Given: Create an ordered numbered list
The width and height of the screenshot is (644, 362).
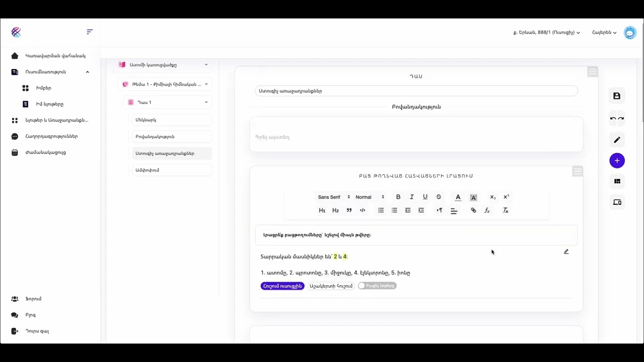Looking at the screenshot, I should click(381, 211).
